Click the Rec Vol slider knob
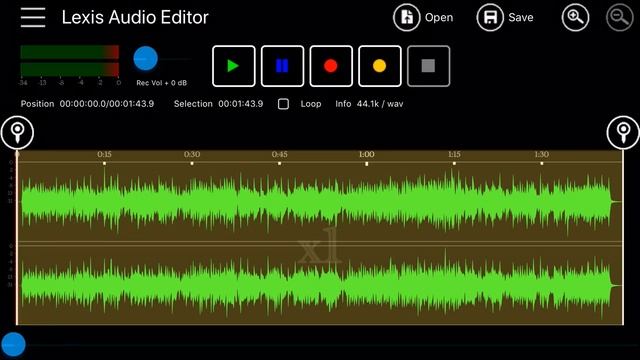The image size is (640, 360). (x=145, y=59)
